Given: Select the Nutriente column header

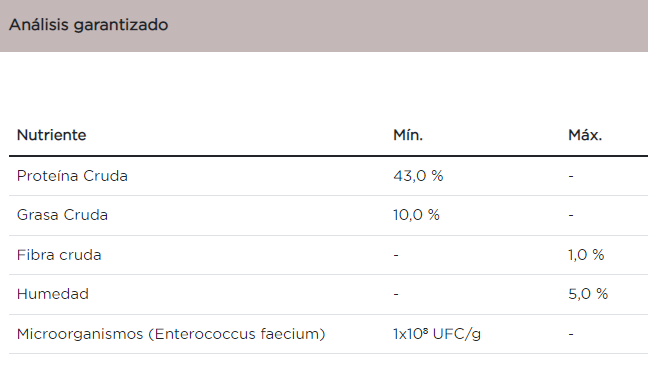Looking at the screenshot, I should pos(52,135).
